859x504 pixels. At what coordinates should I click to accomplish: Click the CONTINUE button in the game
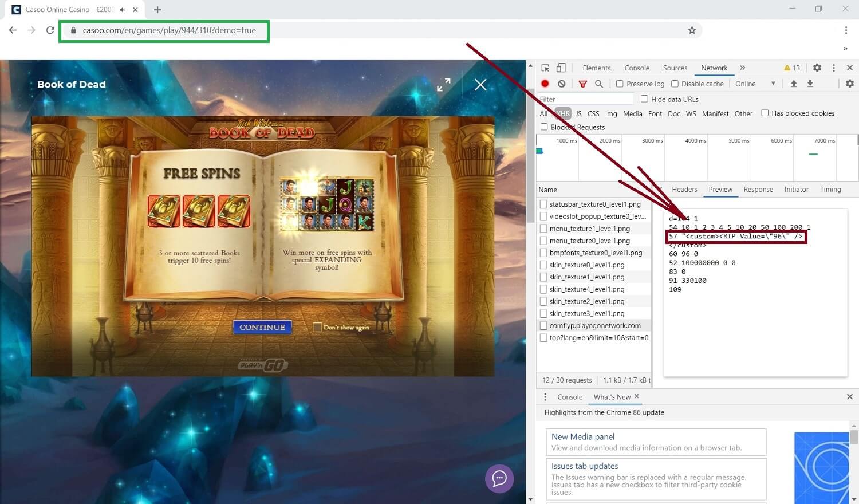[262, 327]
